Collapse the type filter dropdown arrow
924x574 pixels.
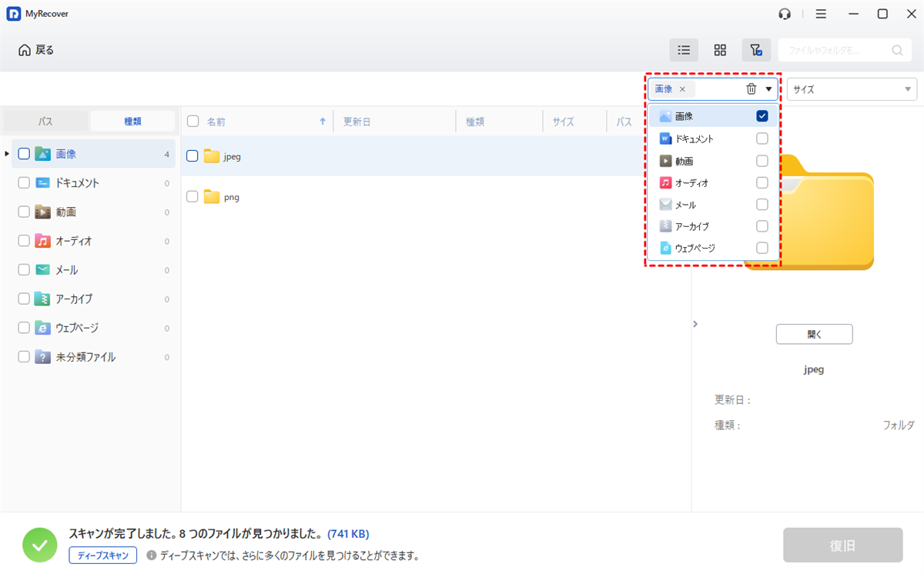(768, 89)
